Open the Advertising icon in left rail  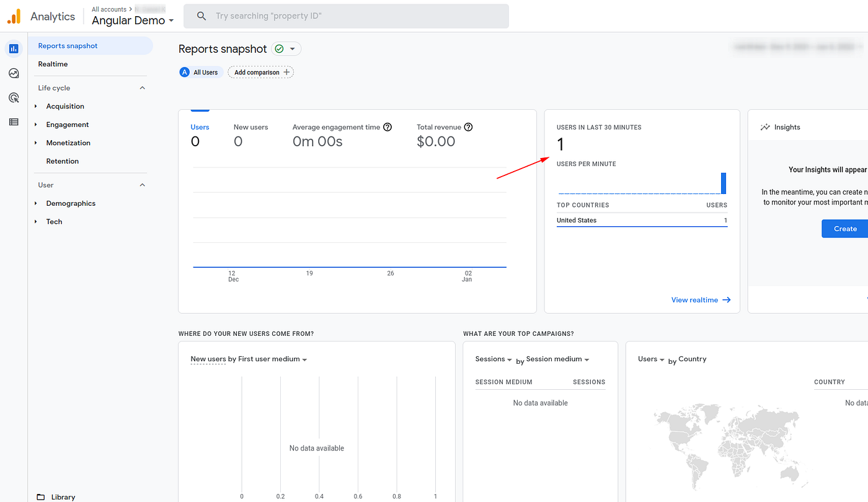pos(14,97)
